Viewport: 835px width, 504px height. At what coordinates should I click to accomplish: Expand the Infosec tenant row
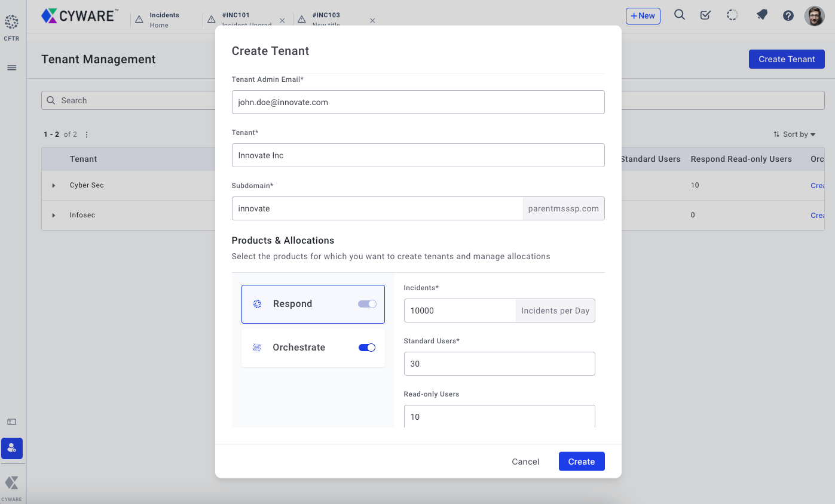(54, 216)
